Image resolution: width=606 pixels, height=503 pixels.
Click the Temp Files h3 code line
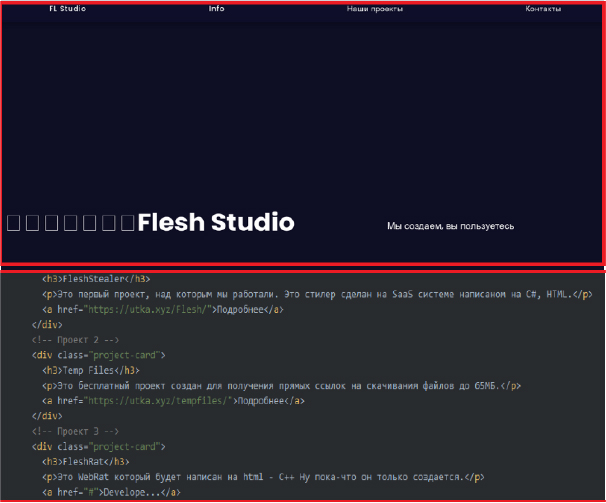tap(91, 371)
